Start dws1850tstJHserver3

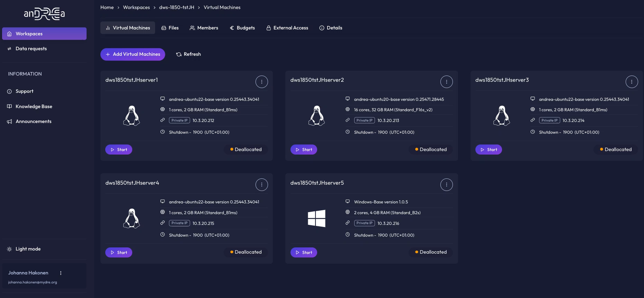point(489,150)
